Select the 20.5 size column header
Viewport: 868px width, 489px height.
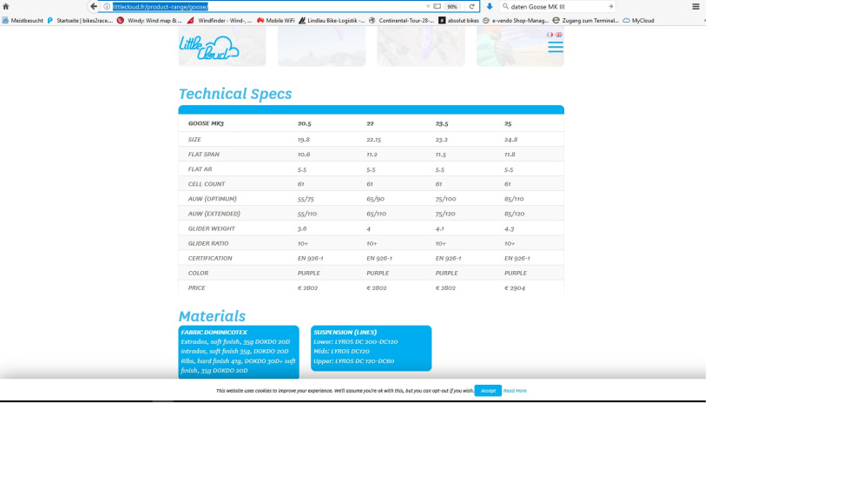pos(305,123)
